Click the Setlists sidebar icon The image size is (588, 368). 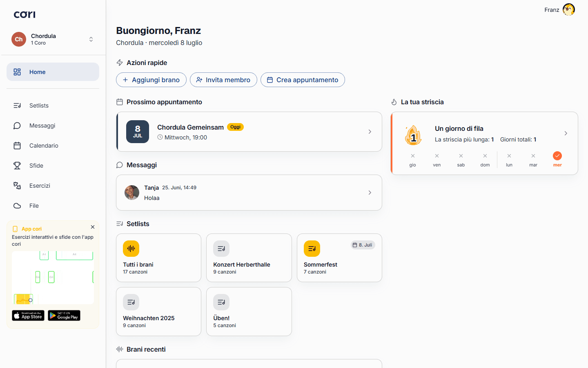(x=17, y=105)
